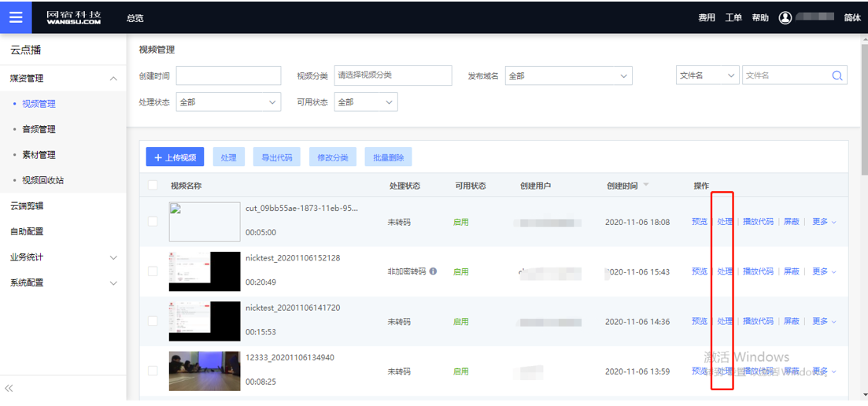Select 素材管理 in the sidebar
Image resolution: width=868 pixels, height=406 pixels.
[x=39, y=155]
